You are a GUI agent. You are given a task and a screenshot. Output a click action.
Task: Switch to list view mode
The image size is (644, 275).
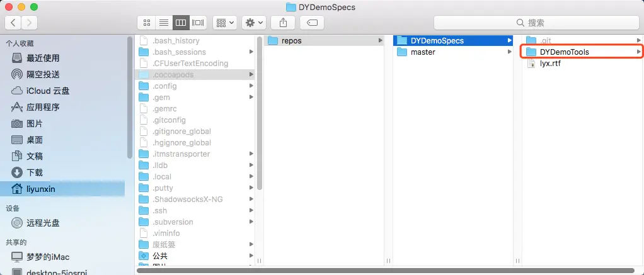[x=164, y=23]
